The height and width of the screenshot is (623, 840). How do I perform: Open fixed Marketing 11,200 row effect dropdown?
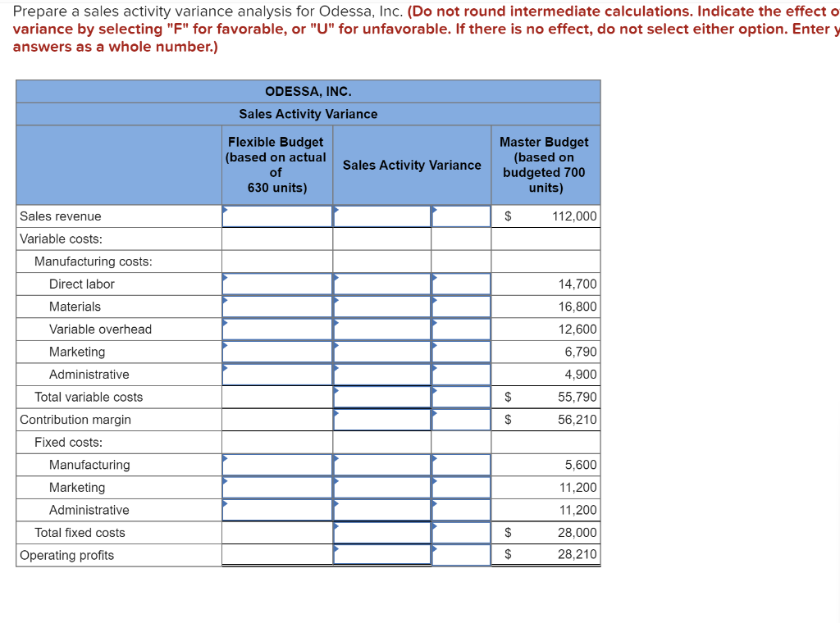point(461,488)
